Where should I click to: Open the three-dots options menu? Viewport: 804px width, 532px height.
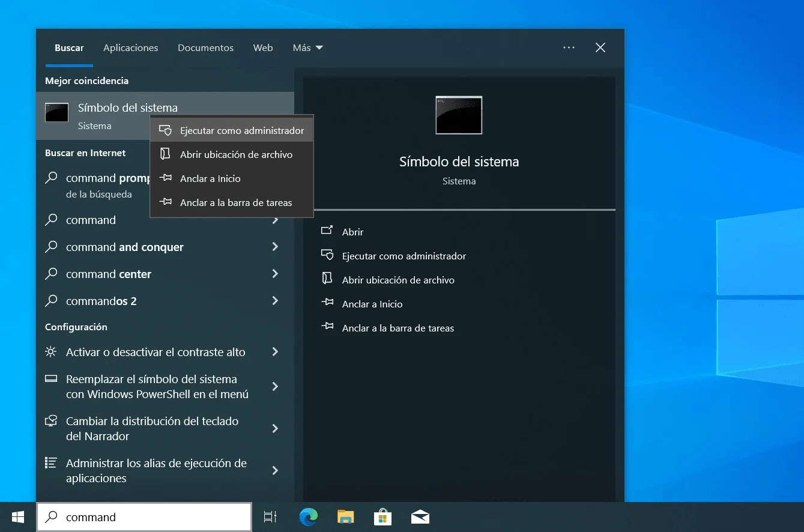(569, 48)
